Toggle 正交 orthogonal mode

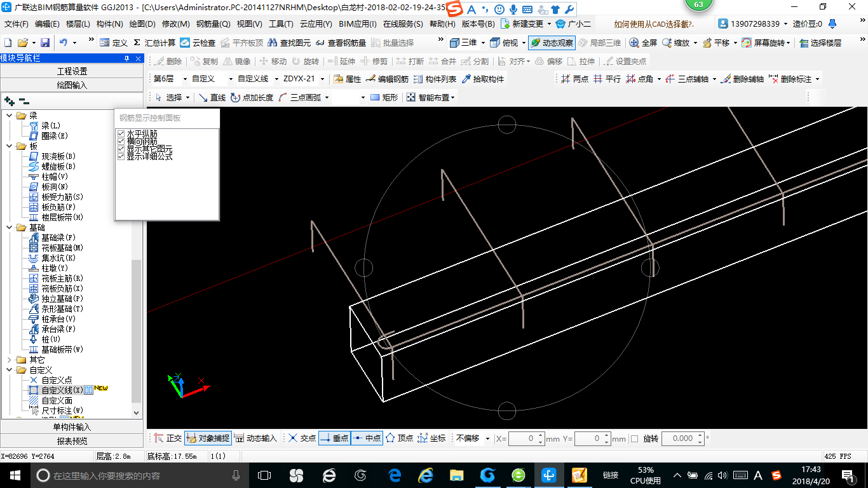[168, 438]
